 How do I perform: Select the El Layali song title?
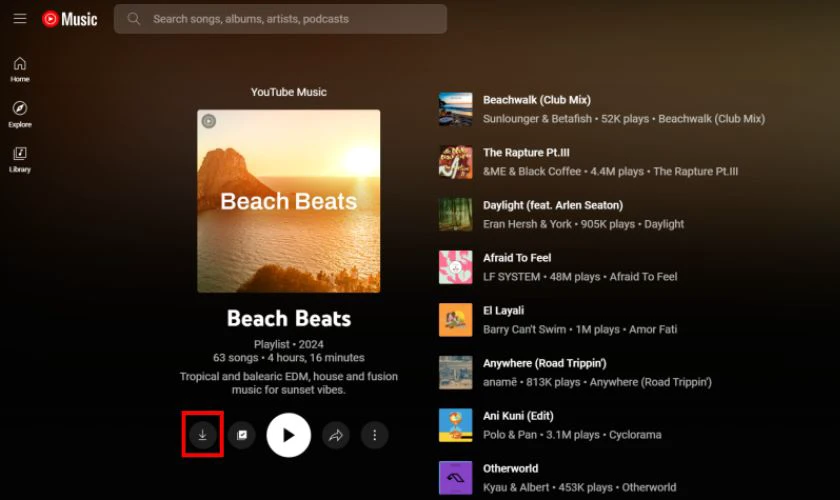[x=504, y=310]
